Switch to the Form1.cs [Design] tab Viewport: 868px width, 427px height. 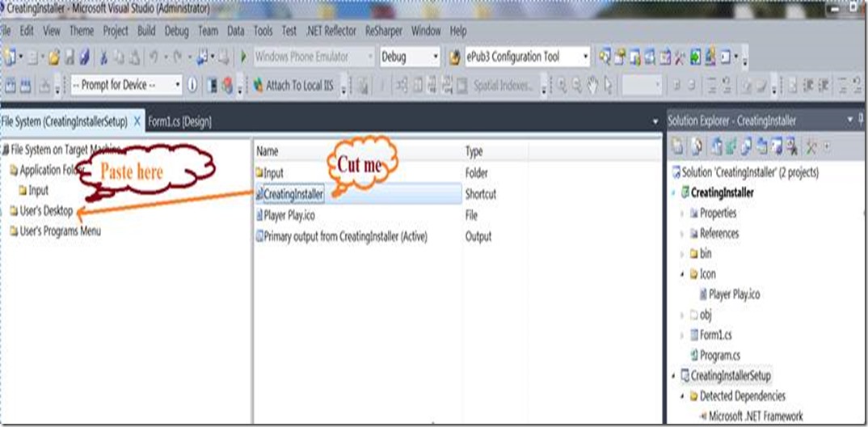[x=180, y=121]
